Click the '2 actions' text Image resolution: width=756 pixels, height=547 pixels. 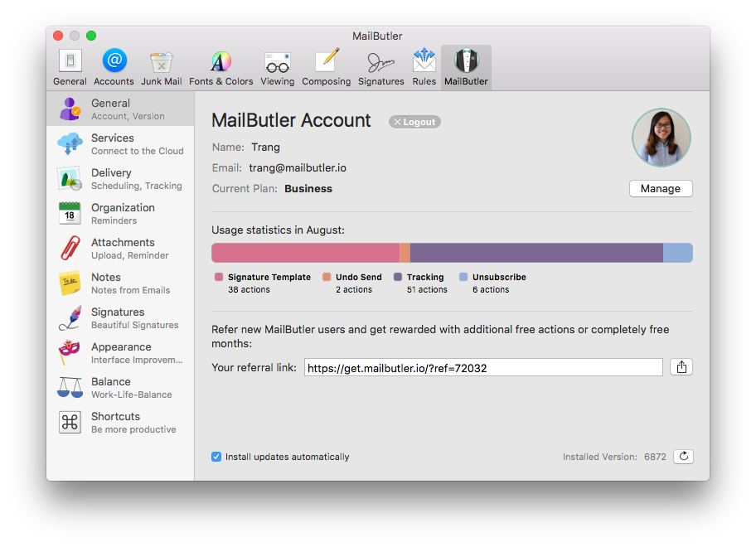[x=354, y=289]
